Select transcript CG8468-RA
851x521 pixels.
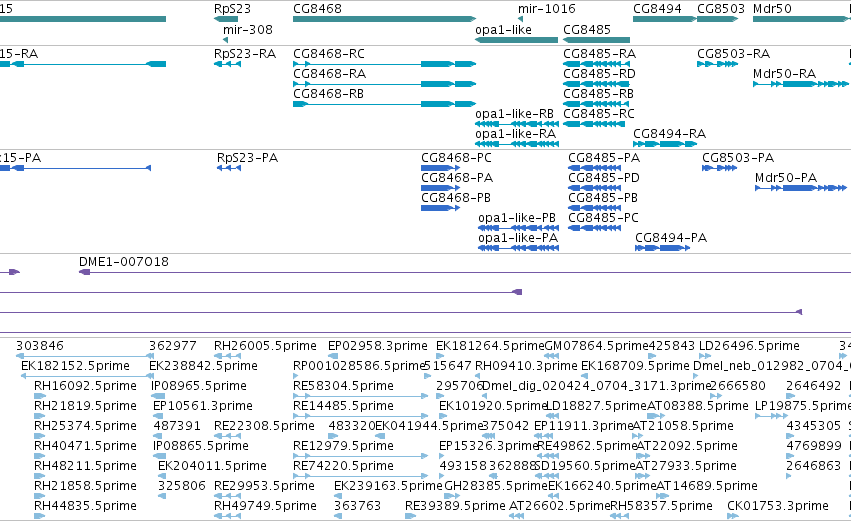(329, 74)
